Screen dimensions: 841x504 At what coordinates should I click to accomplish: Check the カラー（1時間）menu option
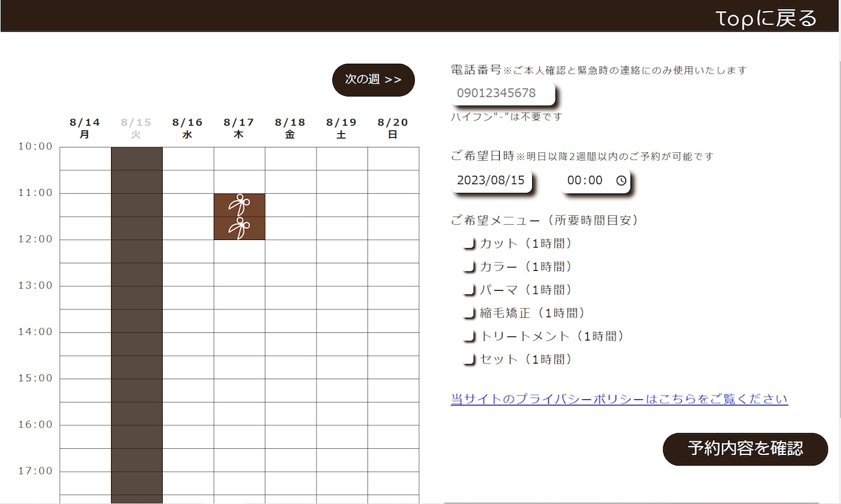click(x=469, y=267)
